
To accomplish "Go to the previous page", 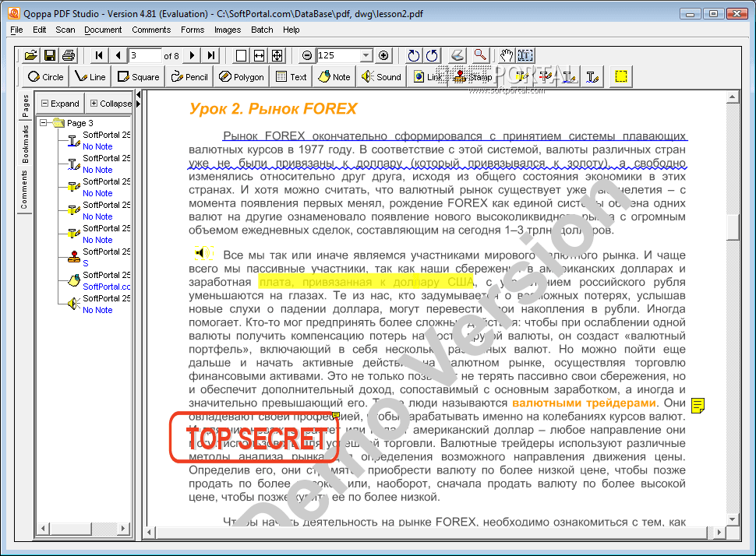I will tap(118, 55).
